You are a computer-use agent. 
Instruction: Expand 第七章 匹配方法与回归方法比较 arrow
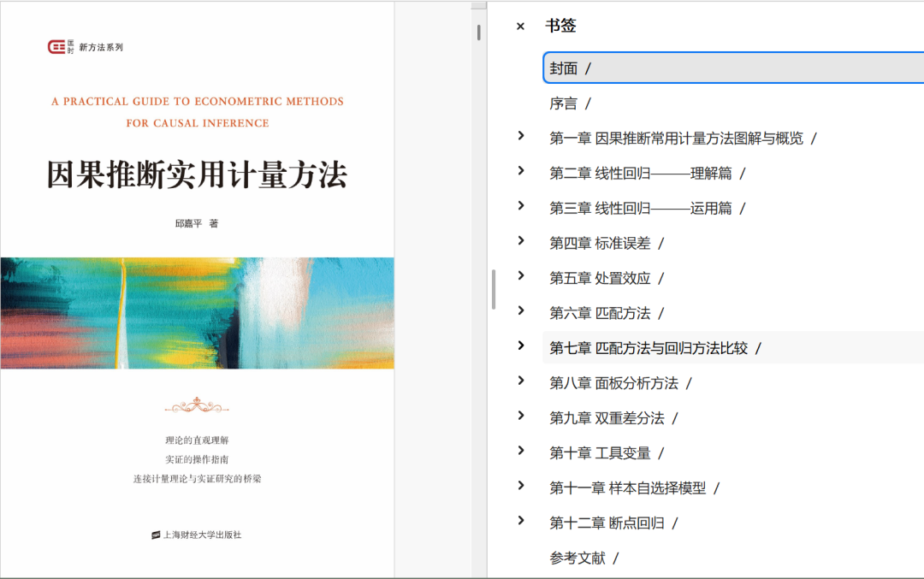[520, 346]
